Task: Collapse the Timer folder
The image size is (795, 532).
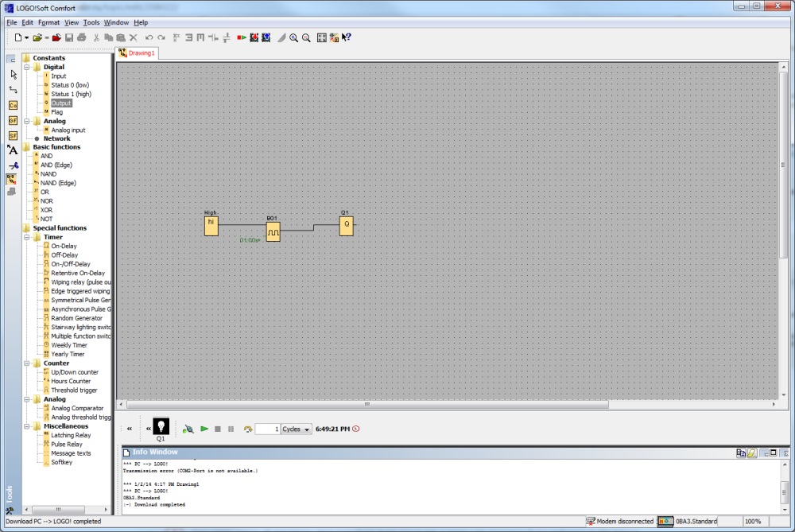Action: coord(27,237)
